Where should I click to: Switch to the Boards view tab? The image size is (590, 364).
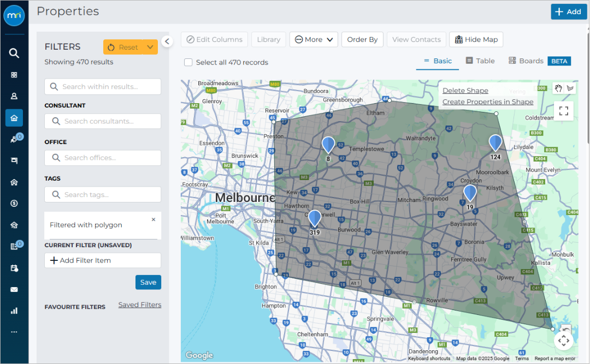pyautogui.click(x=526, y=61)
